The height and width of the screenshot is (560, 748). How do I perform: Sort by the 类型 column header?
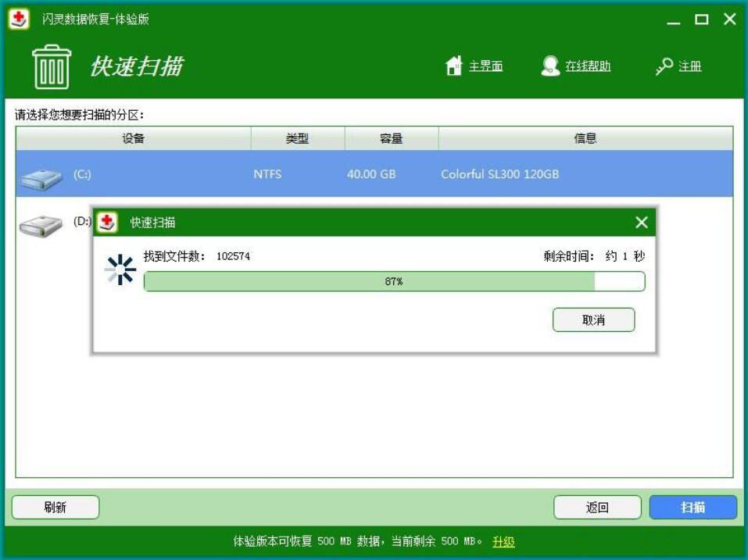coord(297,138)
